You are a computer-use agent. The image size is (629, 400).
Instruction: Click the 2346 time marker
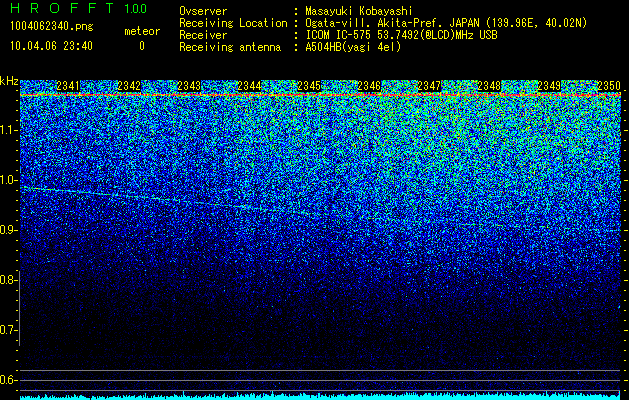[369, 85]
